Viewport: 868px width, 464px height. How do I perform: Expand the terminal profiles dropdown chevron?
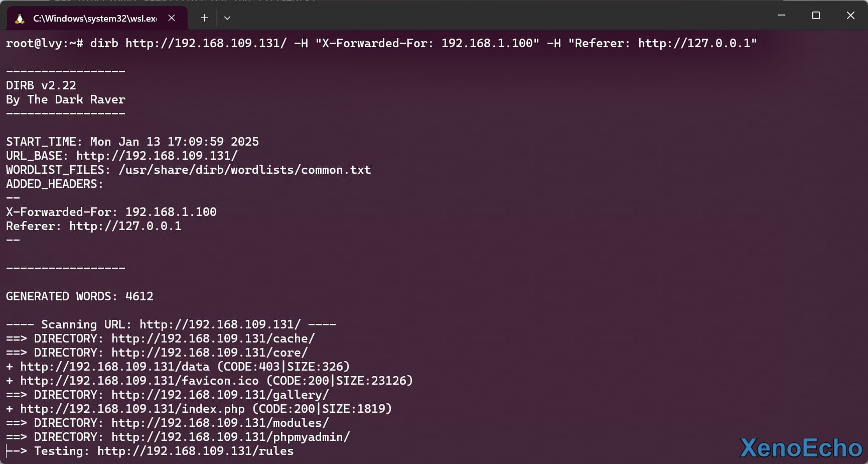coord(227,18)
